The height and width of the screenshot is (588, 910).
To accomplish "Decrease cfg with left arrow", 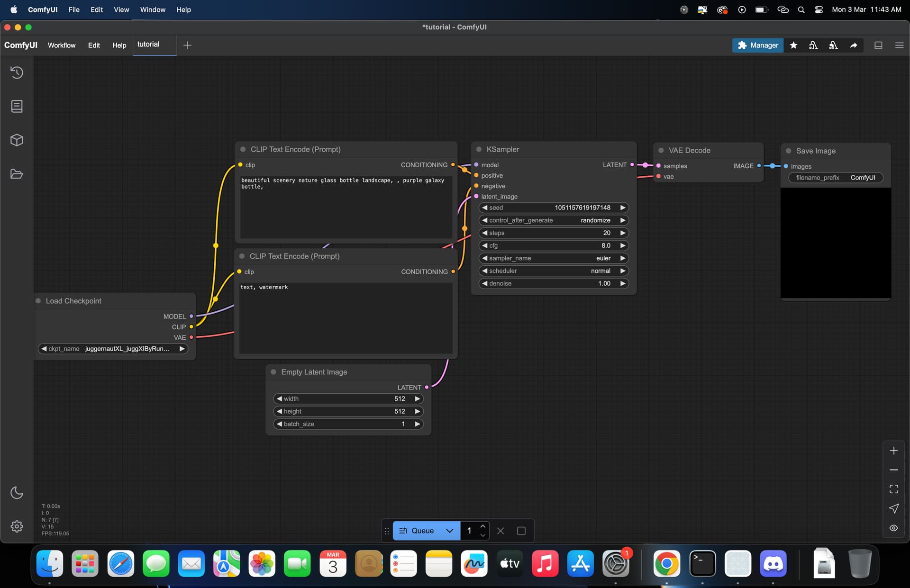I will click(484, 245).
